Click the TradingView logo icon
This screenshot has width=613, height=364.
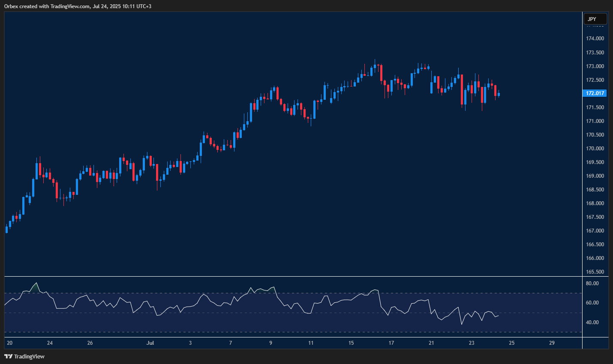coord(8,356)
